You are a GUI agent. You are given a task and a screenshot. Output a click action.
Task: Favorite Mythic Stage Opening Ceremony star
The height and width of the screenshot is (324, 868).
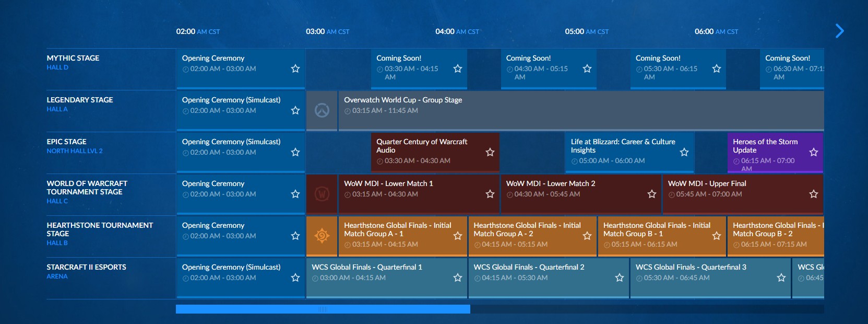(x=295, y=68)
